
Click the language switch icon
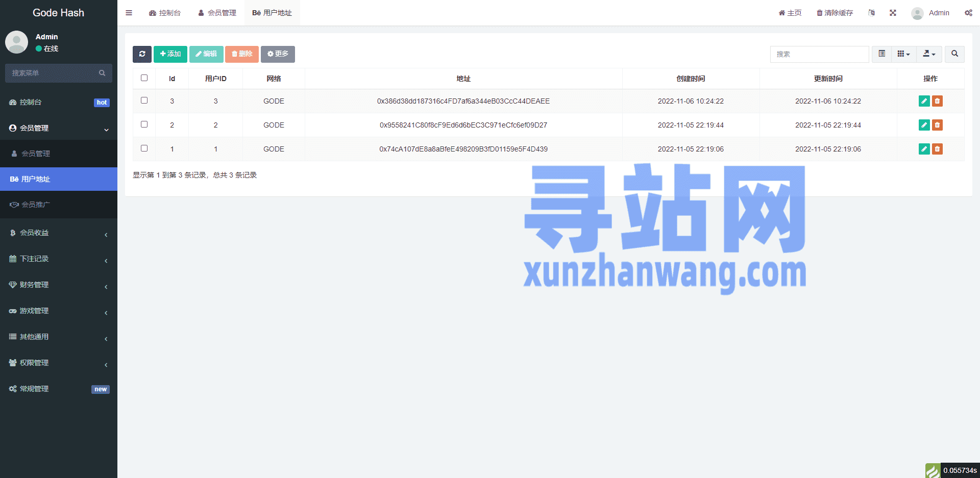[x=871, y=13]
